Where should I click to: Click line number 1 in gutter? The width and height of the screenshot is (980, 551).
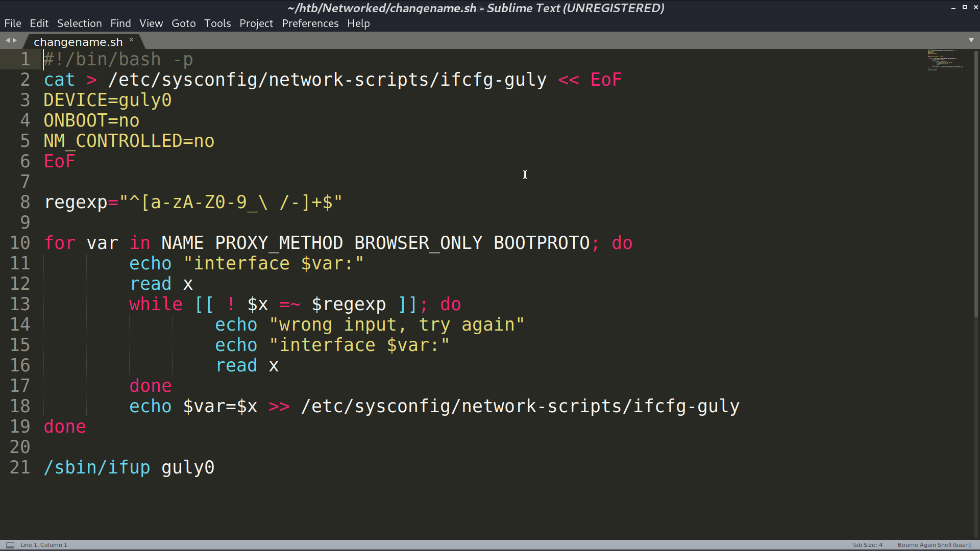25,59
